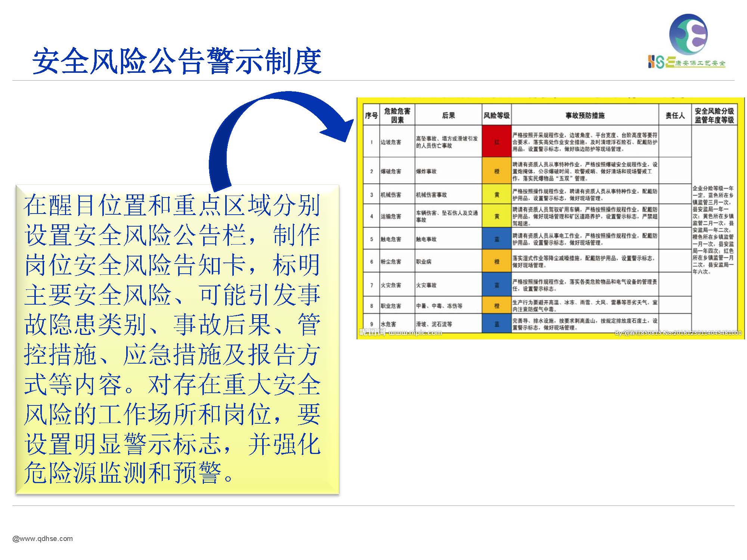Click the 边坡危害 table cell
The image size is (747, 560).
391,142
